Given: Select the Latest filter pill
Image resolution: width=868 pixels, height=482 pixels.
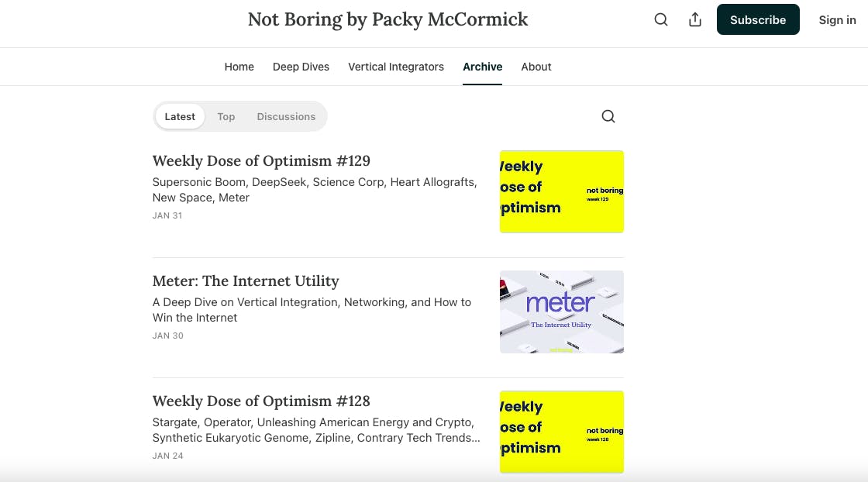Looking at the screenshot, I should click(x=180, y=116).
